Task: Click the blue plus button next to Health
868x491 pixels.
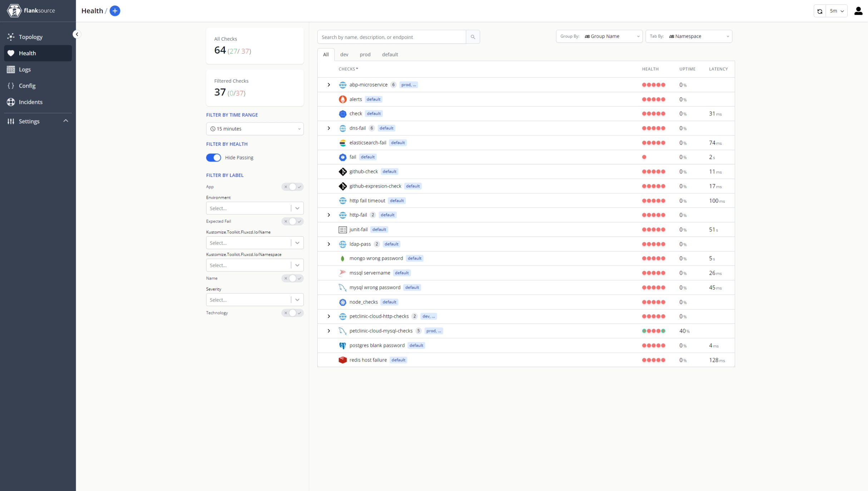Action: [x=115, y=11]
